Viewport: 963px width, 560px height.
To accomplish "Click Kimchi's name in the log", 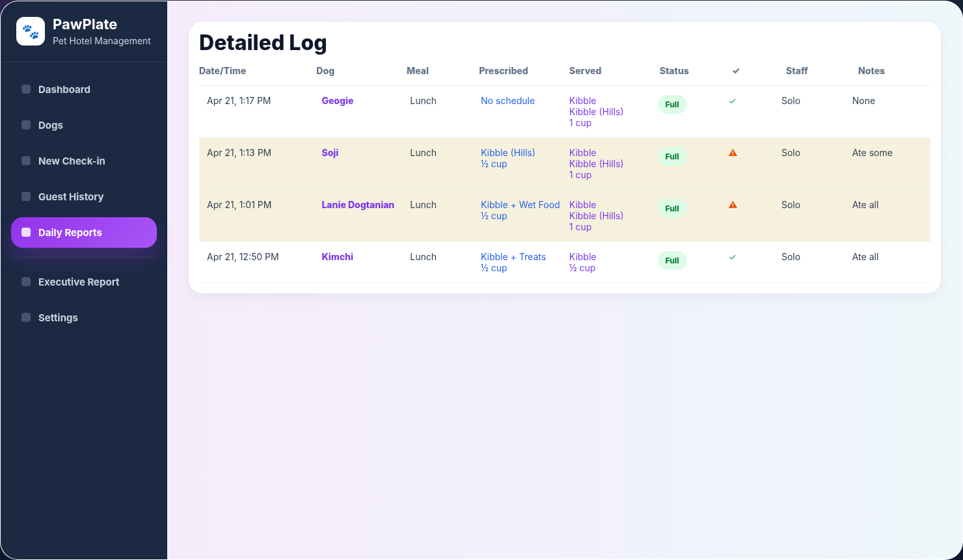I will 338,257.
